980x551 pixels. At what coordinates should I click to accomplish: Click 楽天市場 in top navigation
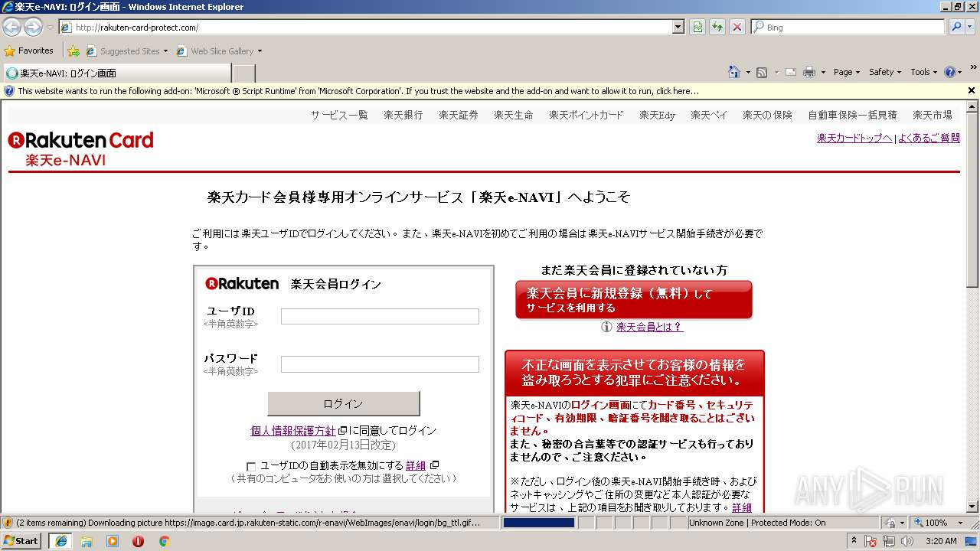[933, 115]
